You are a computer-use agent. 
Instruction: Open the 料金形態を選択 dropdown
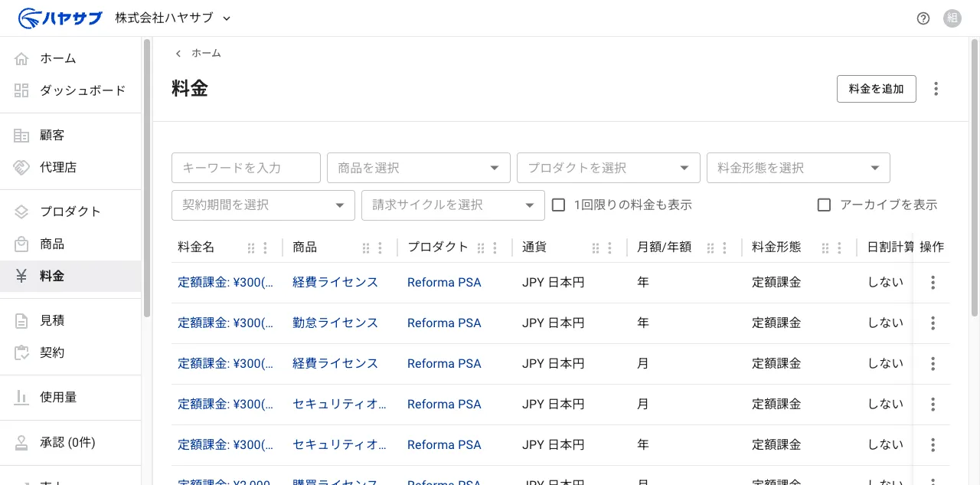pyautogui.click(x=799, y=168)
